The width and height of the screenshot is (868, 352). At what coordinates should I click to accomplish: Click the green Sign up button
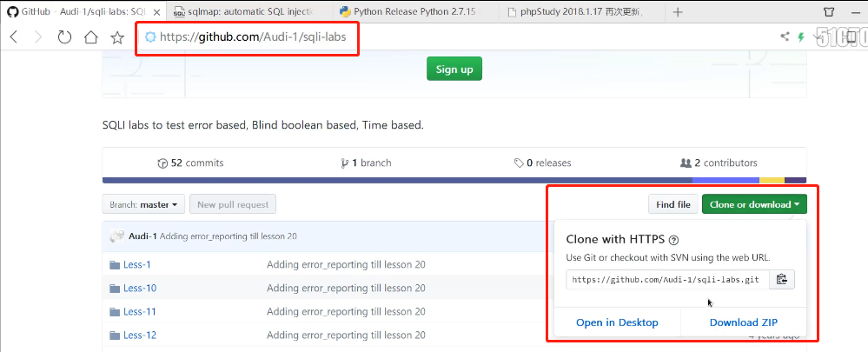(454, 69)
